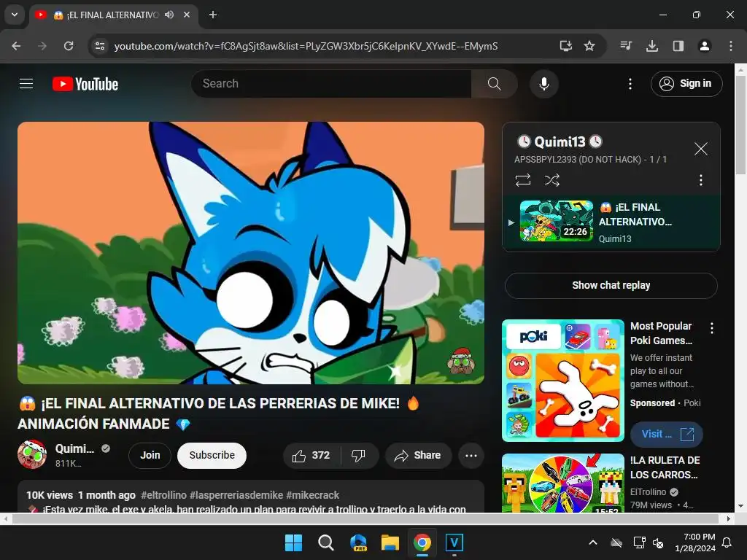Start voice search with microphone icon
The width and height of the screenshot is (747, 560).
[x=543, y=84]
